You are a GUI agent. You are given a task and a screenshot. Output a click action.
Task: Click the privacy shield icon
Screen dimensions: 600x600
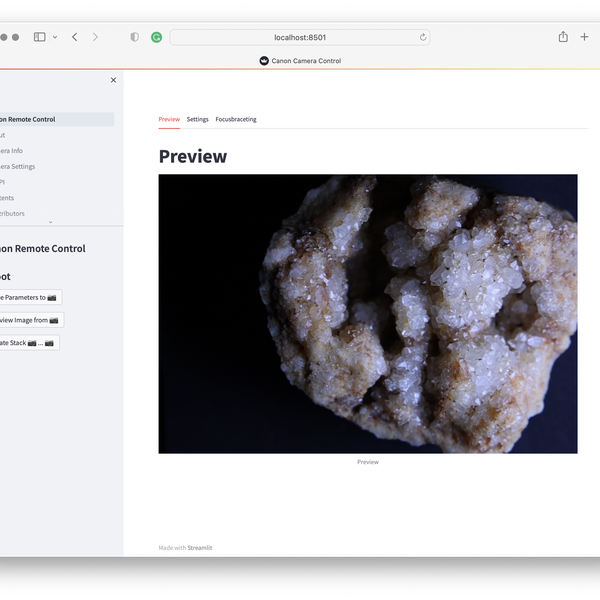tap(135, 37)
